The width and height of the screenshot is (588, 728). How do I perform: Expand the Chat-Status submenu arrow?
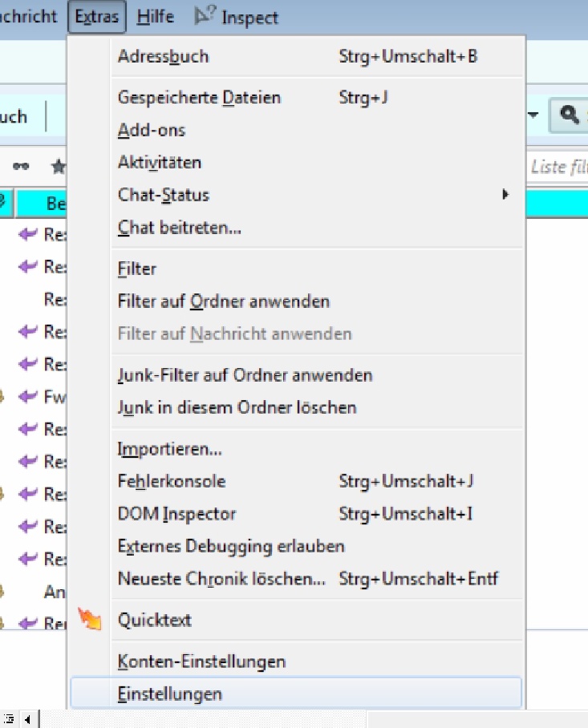point(505,194)
